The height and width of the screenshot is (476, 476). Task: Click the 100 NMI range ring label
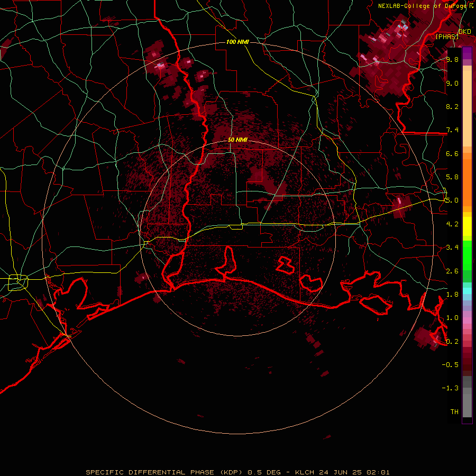click(x=237, y=42)
